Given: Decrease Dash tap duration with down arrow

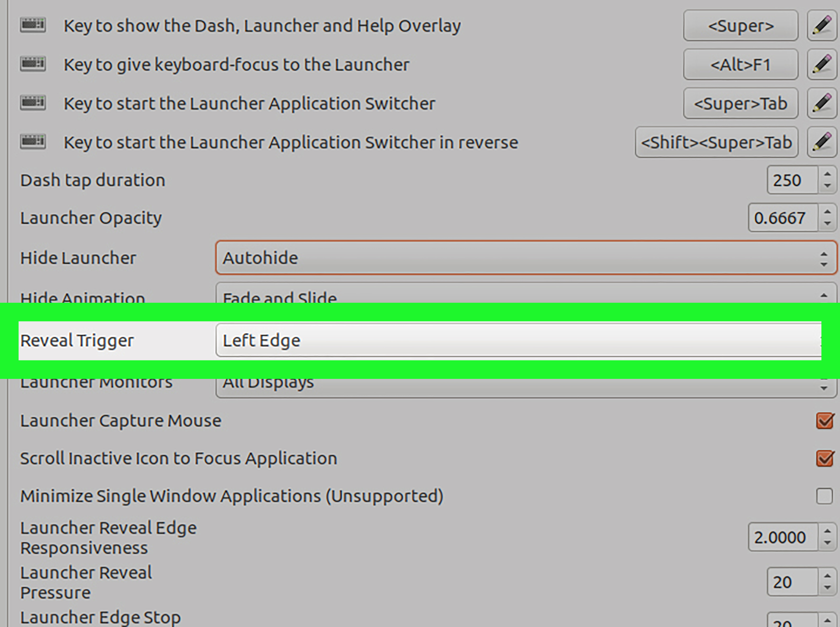Looking at the screenshot, I should pyautogui.click(x=827, y=186).
